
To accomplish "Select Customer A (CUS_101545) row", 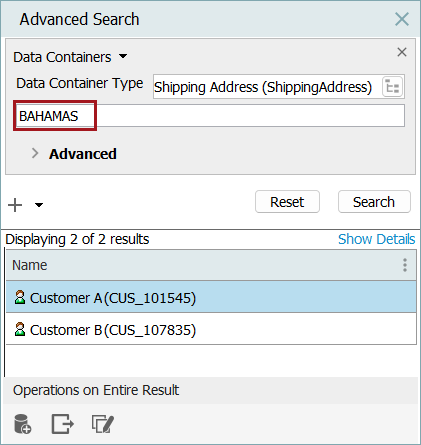I will 211,297.
